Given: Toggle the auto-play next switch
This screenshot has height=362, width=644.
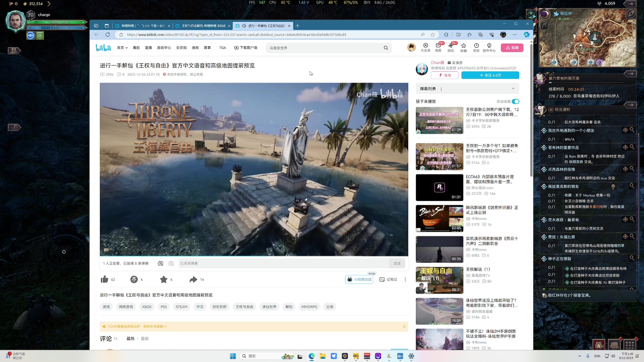Looking at the screenshot, I should pos(516,102).
